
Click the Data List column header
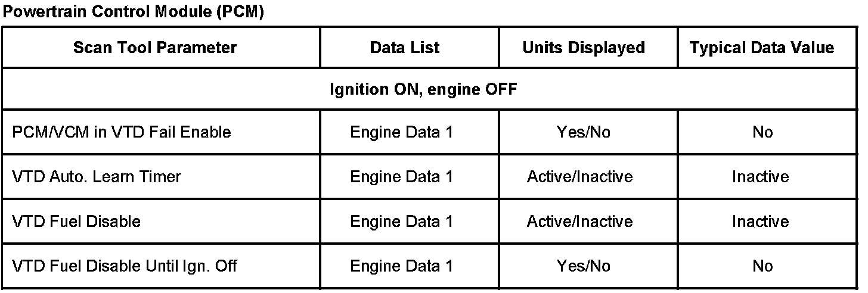click(x=405, y=48)
